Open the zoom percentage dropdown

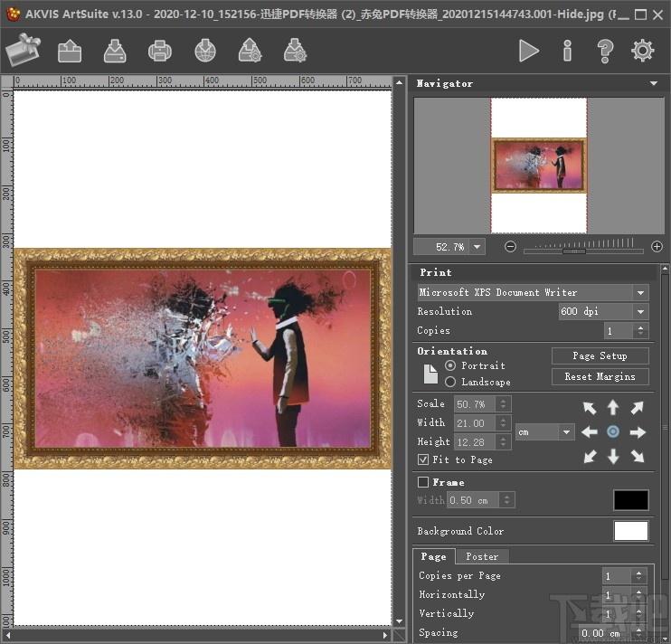477,247
